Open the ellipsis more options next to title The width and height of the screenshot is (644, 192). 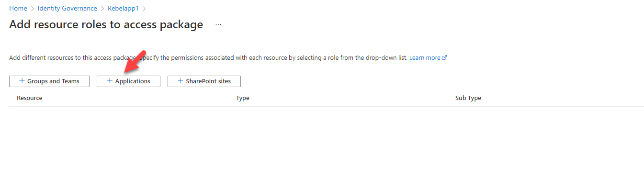click(x=218, y=24)
